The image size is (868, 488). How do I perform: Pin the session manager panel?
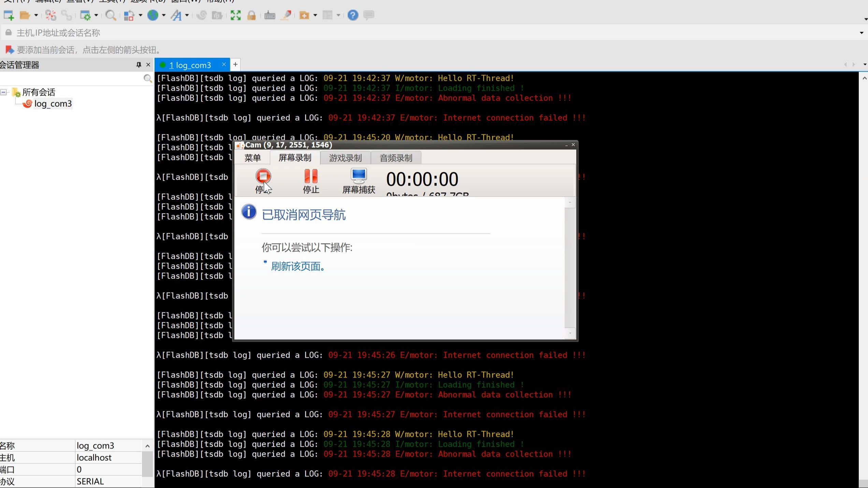(x=139, y=65)
